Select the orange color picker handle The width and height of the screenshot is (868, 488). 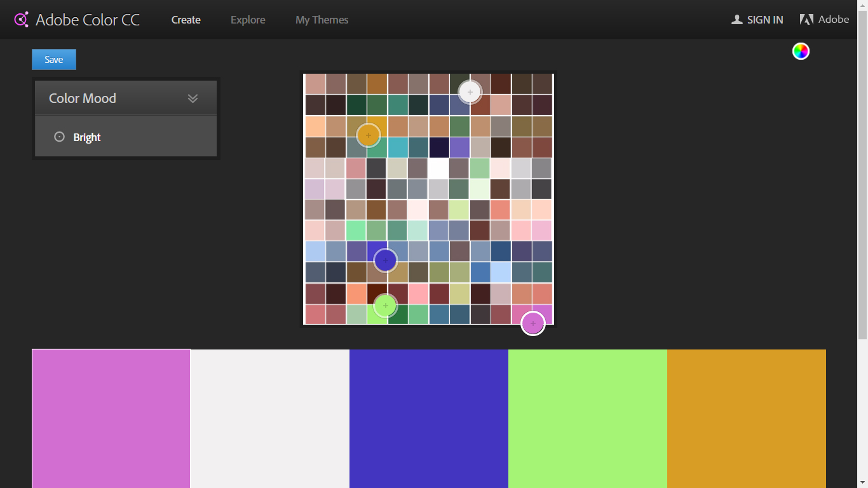tap(369, 135)
